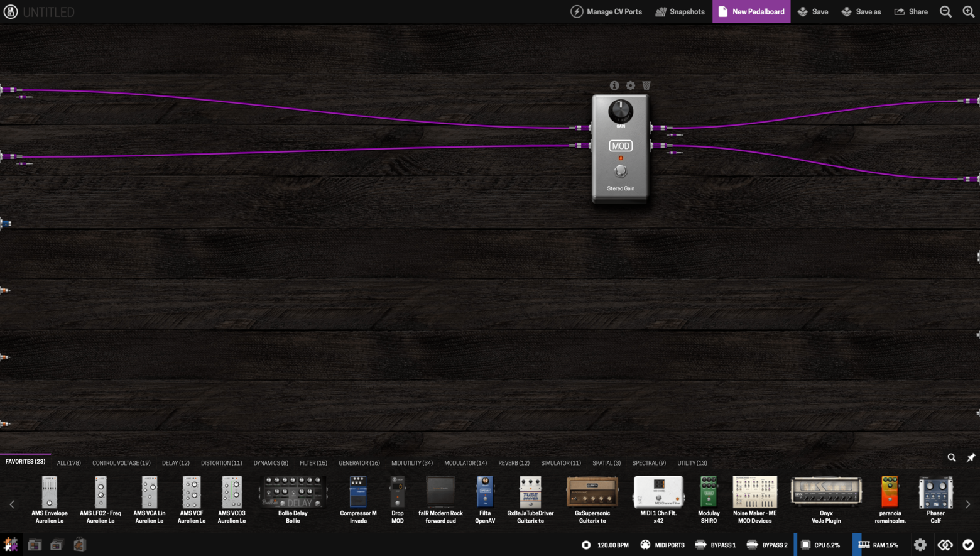
Task: Search plugins with the magnifier icon
Action: tap(952, 458)
